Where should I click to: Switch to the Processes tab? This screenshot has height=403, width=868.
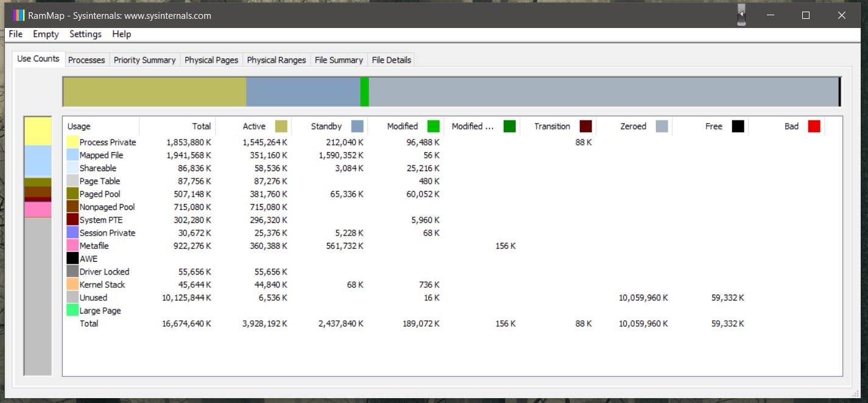click(86, 60)
